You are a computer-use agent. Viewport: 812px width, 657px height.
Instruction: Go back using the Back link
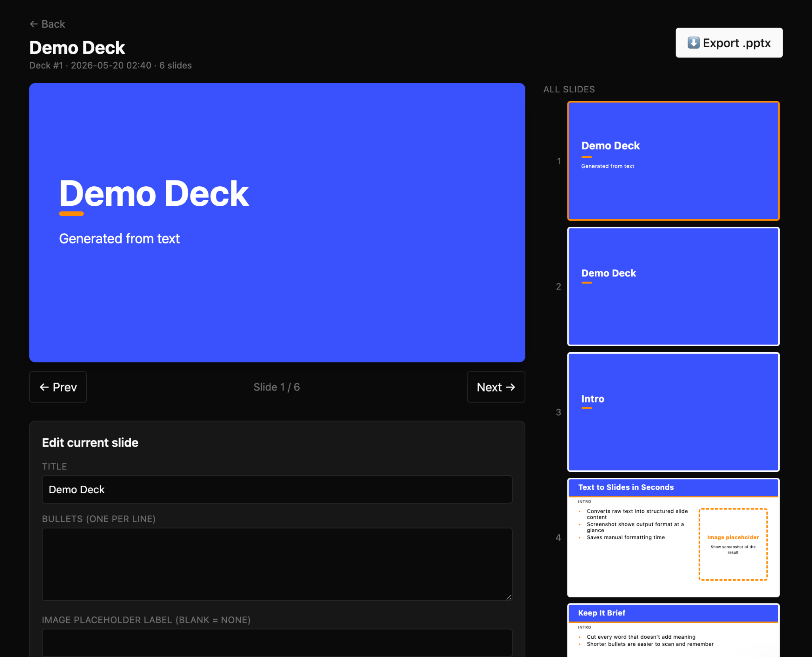(x=47, y=24)
